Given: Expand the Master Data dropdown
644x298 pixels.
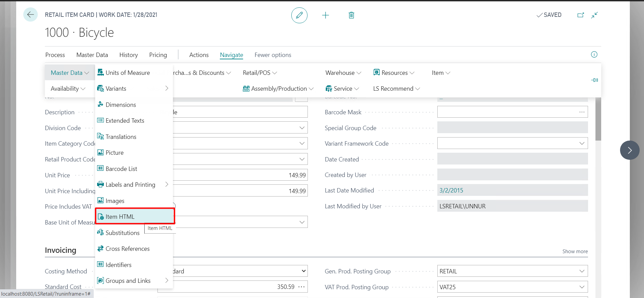Looking at the screenshot, I should click(x=70, y=73).
